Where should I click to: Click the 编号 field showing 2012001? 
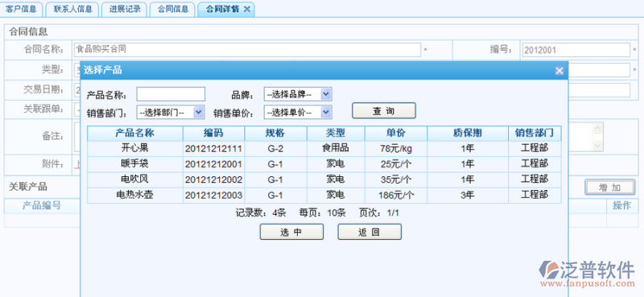576,50
